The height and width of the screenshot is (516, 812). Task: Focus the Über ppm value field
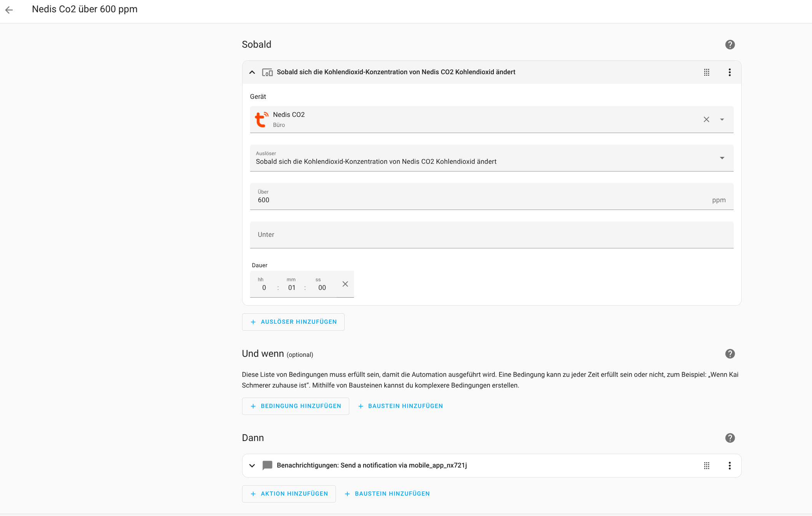click(492, 196)
